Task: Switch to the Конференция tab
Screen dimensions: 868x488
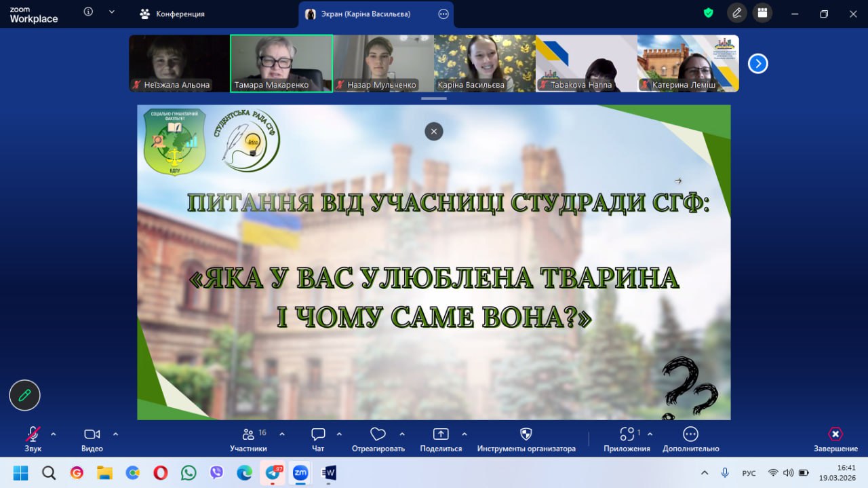Action: click(172, 14)
